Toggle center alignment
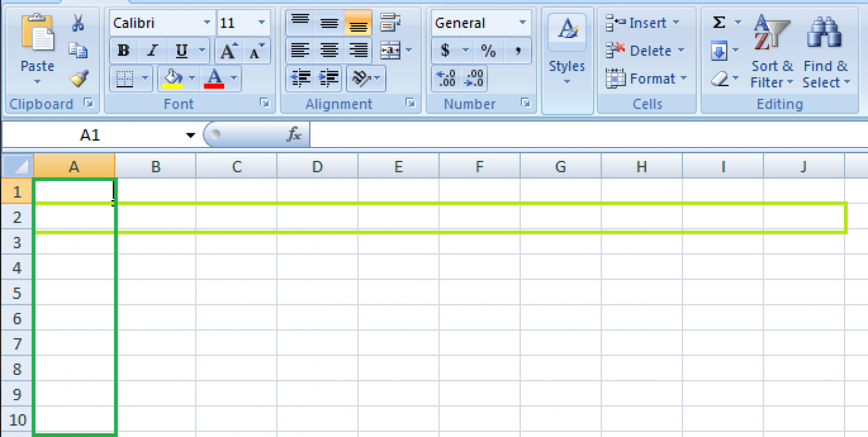 (x=329, y=51)
